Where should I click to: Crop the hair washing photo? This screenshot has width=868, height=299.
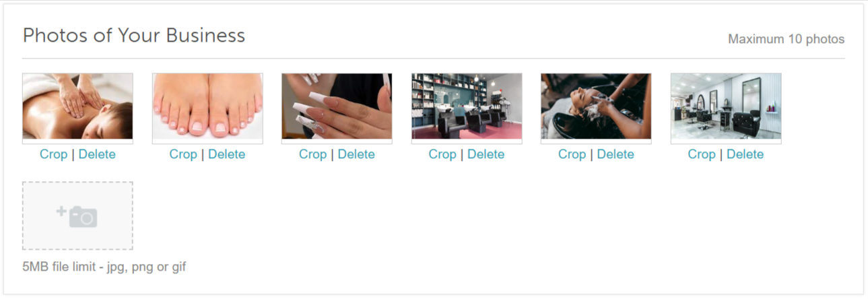[572, 154]
